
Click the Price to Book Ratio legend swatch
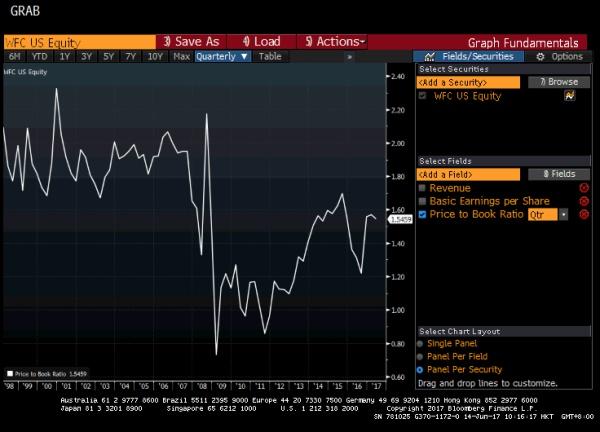point(10,374)
